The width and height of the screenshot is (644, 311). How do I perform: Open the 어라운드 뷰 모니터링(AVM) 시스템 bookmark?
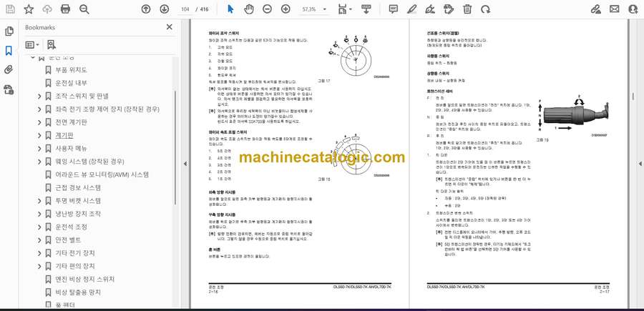tap(102, 174)
